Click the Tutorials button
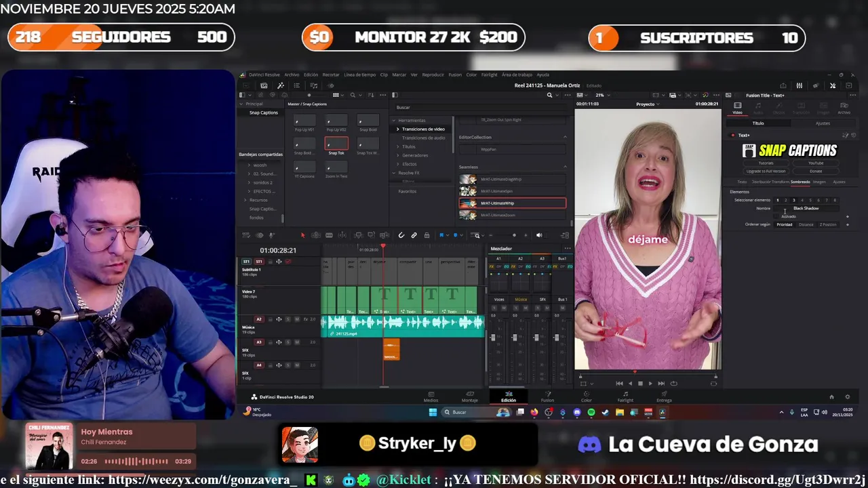 766,163
